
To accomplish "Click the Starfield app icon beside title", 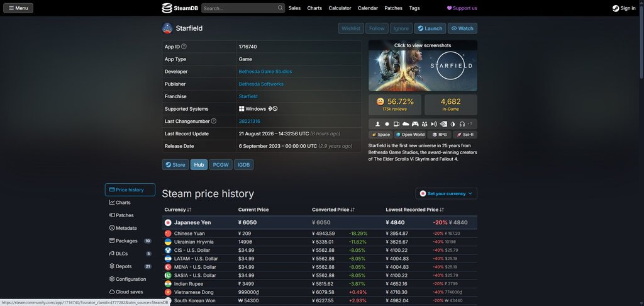I will click(x=167, y=28).
